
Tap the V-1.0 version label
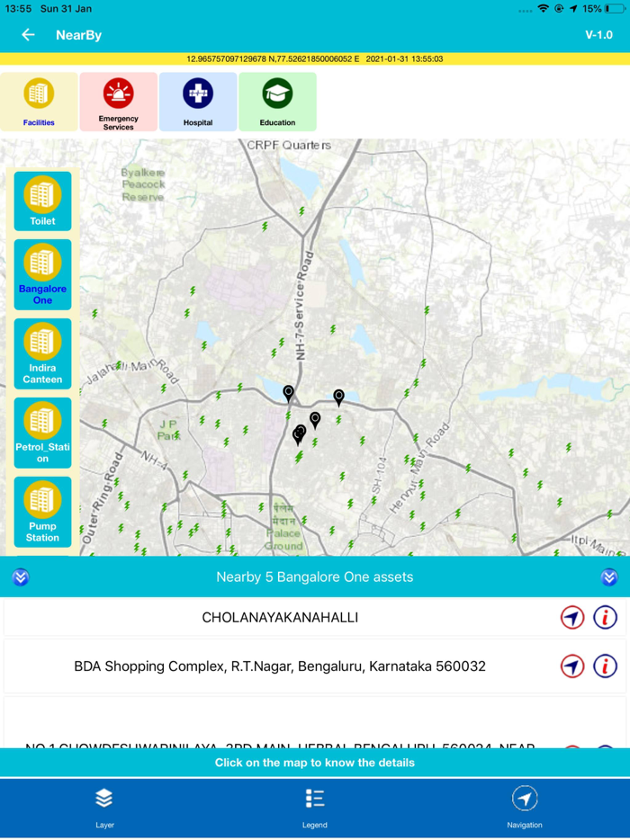click(x=598, y=35)
